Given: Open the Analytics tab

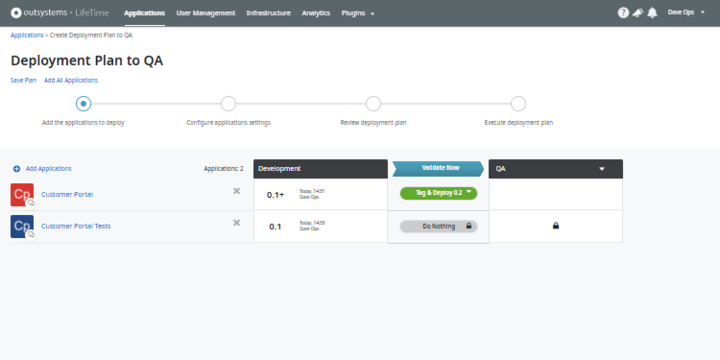Looking at the screenshot, I should click(316, 13).
